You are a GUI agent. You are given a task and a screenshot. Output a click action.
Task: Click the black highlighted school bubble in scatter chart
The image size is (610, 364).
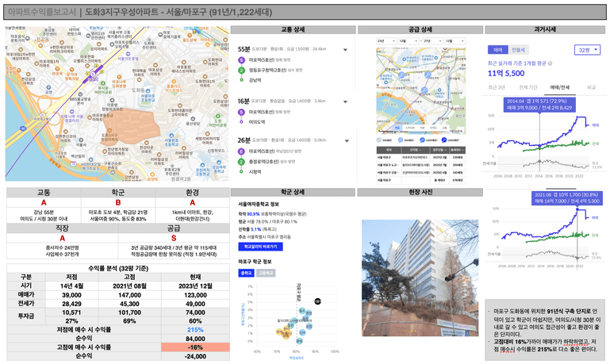pyautogui.click(x=317, y=301)
